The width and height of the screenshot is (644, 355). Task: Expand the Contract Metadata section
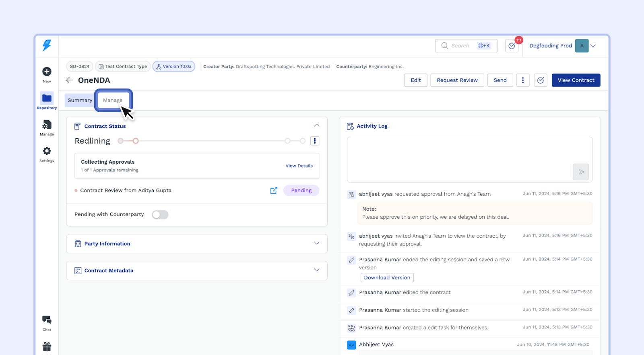pos(316,270)
